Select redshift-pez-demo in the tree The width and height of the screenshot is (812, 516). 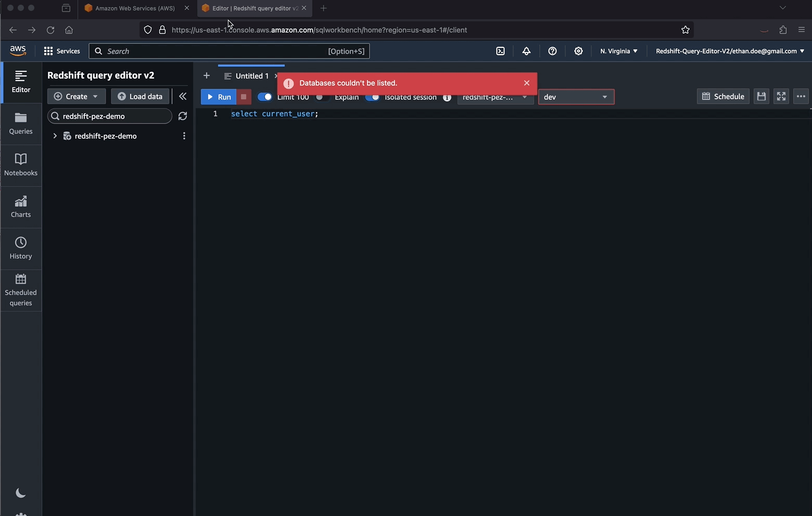coord(106,136)
